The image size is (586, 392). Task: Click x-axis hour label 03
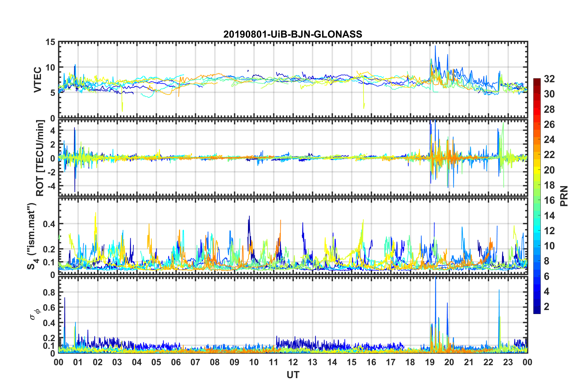[117, 362]
